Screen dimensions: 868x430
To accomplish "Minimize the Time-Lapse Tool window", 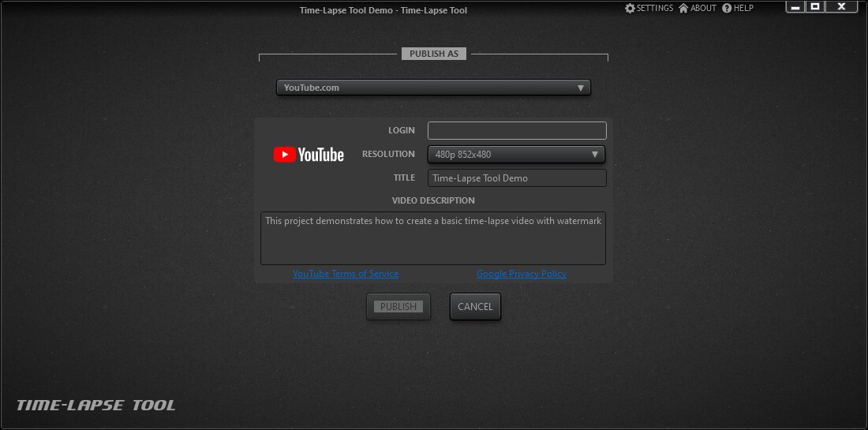I will pyautogui.click(x=796, y=7).
